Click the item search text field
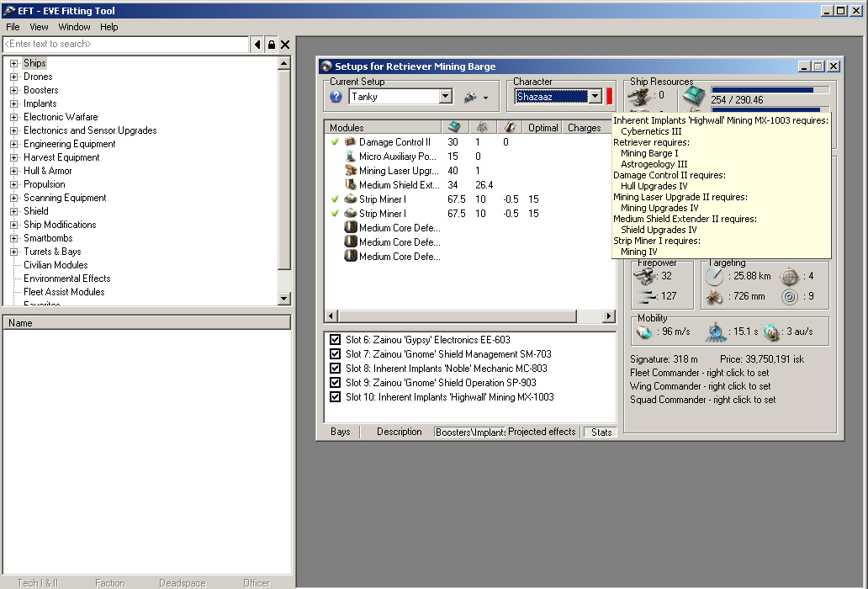 [125, 45]
